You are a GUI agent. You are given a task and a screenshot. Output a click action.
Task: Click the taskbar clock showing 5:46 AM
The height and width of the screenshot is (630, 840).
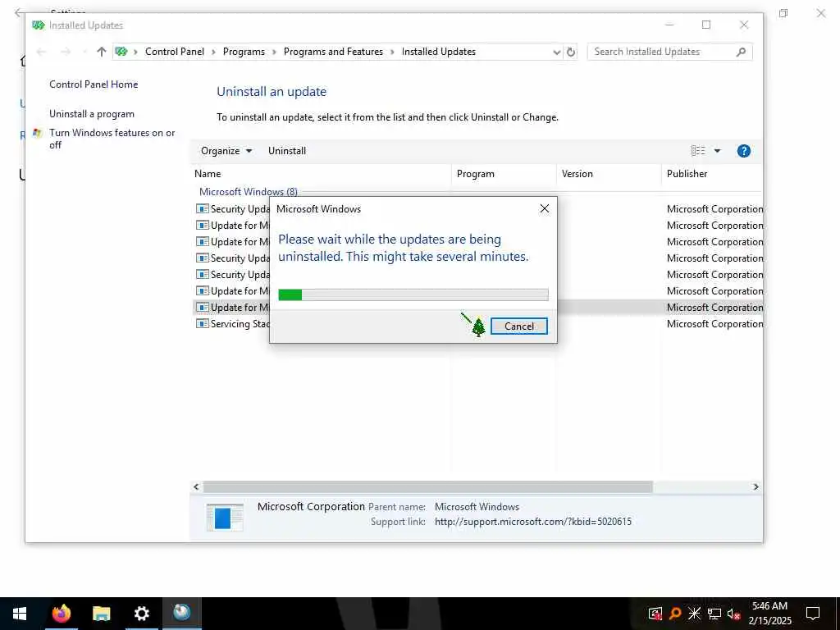769,614
